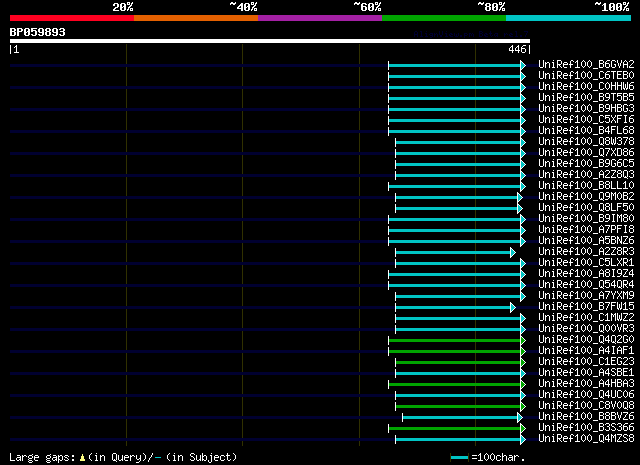Open the UniRef100_B9HBG3 hit label
The height and width of the screenshot is (465, 640).
(586, 109)
